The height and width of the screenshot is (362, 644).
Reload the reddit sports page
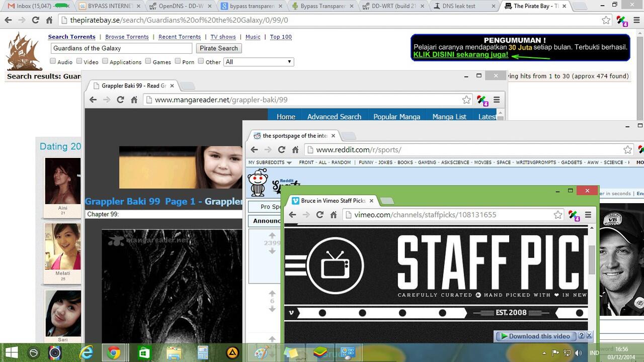point(282,149)
